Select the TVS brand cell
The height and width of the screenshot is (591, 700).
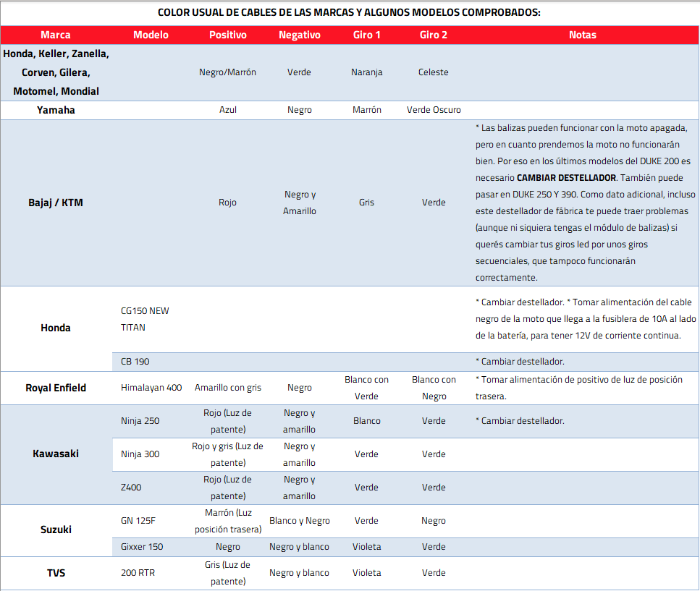tap(56, 573)
